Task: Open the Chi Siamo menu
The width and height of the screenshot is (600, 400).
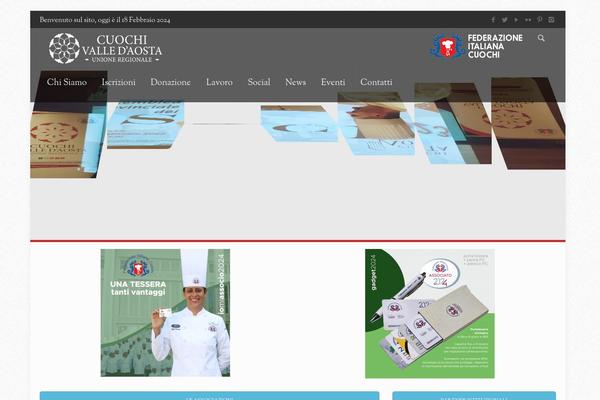Action: click(67, 83)
